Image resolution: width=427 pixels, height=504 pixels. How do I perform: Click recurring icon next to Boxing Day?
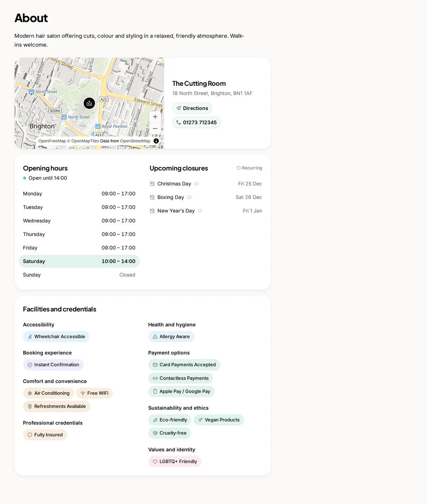(x=189, y=197)
